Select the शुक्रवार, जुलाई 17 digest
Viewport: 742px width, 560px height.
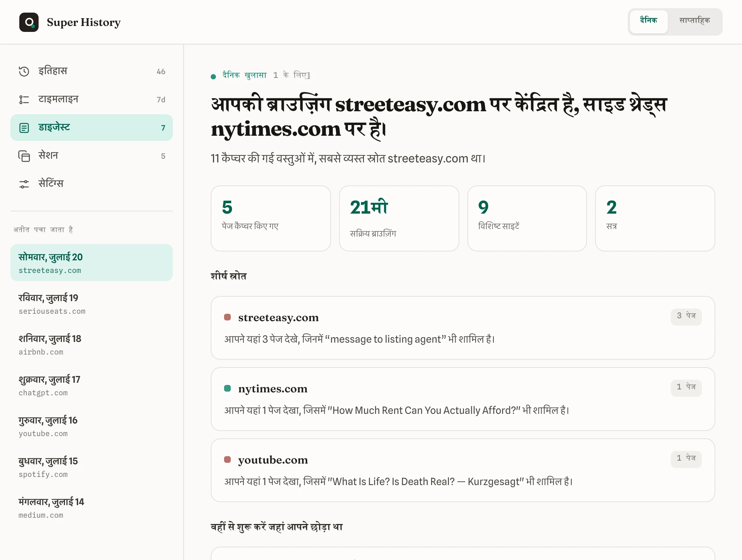click(92, 385)
